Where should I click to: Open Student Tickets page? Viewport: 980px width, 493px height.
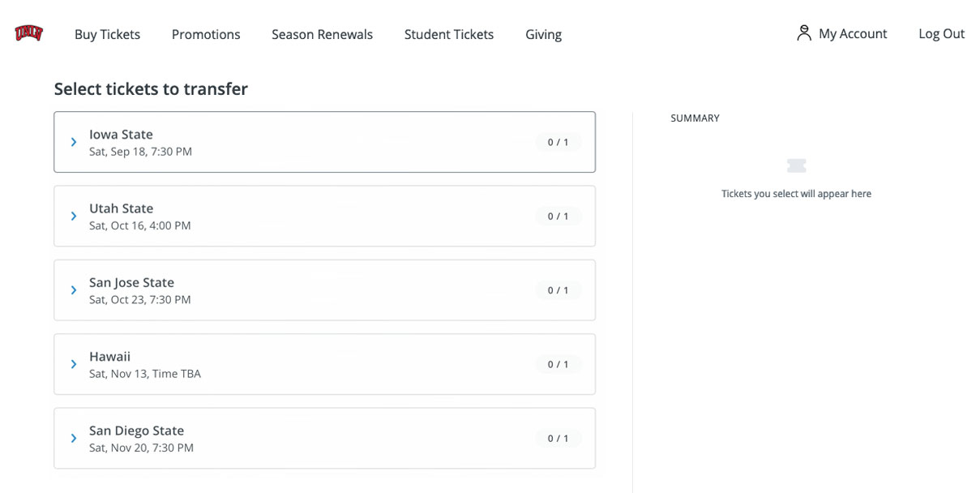coord(449,34)
